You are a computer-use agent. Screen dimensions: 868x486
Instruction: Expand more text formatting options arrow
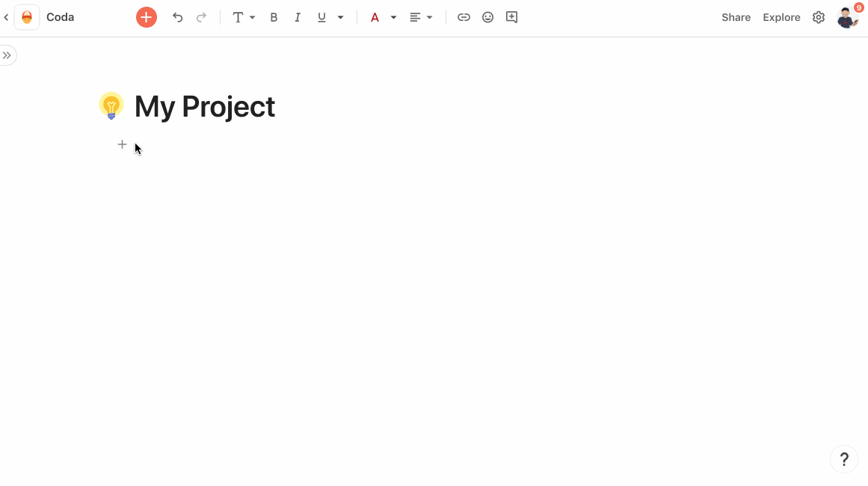click(x=340, y=17)
